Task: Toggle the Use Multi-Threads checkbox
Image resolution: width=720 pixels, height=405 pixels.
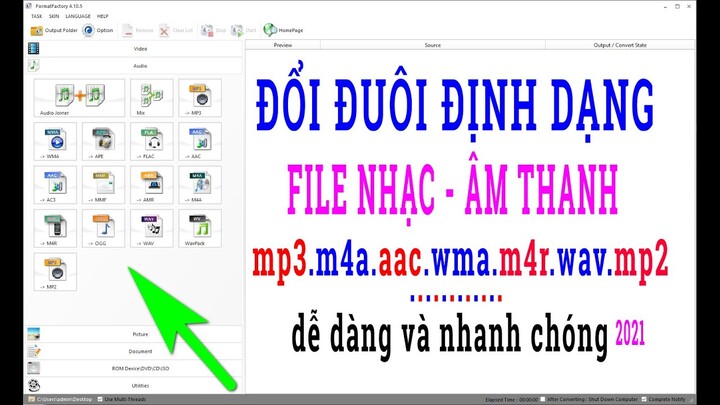Action: pyautogui.click(x=100, y=399)
